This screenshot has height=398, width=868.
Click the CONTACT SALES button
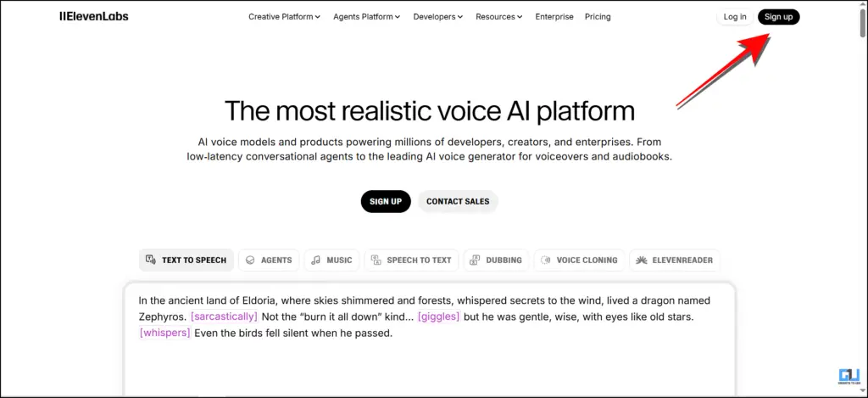click(458, 201)
